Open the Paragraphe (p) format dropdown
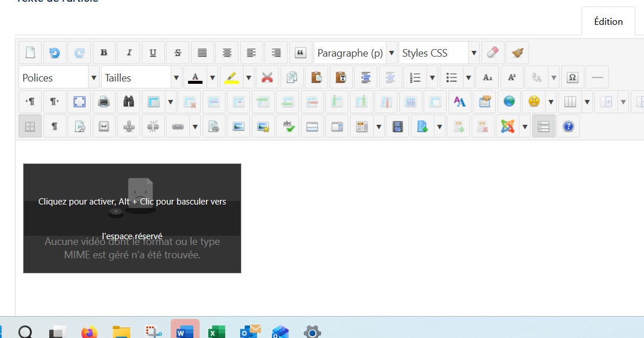The width and height of the screenshot is (644, 338). [355, 53]
